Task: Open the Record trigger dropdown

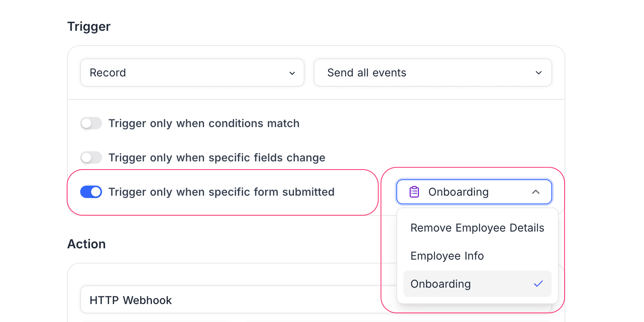Action: pyautogui.click(x=192, y=73)
